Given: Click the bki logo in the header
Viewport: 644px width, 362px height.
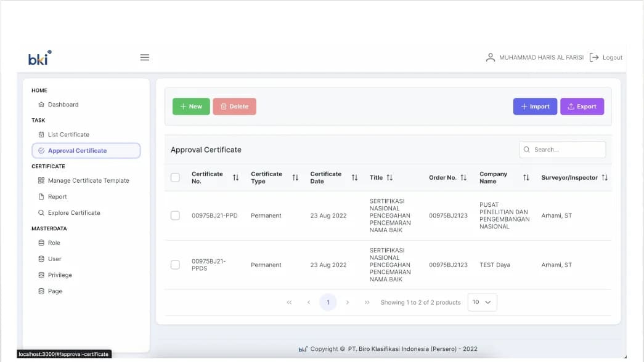Looking at the screenshot, I should click(40, 58).
